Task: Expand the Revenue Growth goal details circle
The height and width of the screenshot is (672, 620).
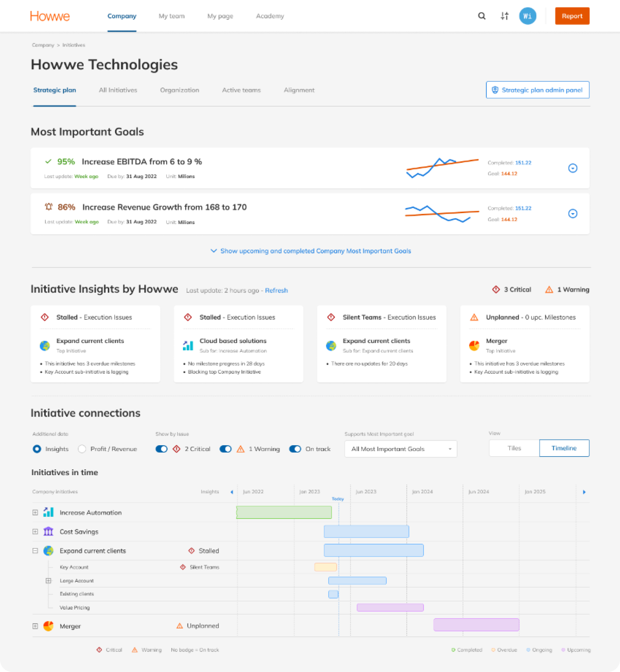Action: point(573,214)
